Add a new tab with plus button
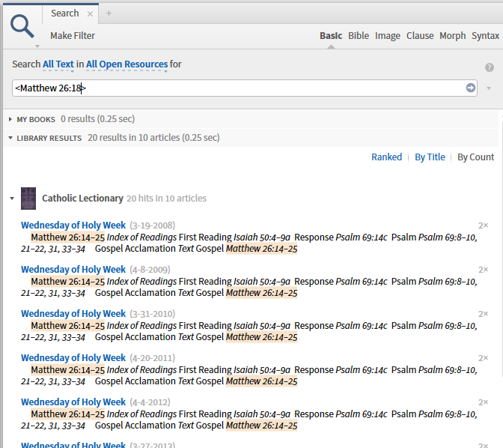This screenshot has height=448, width=503. pos(109,13)
